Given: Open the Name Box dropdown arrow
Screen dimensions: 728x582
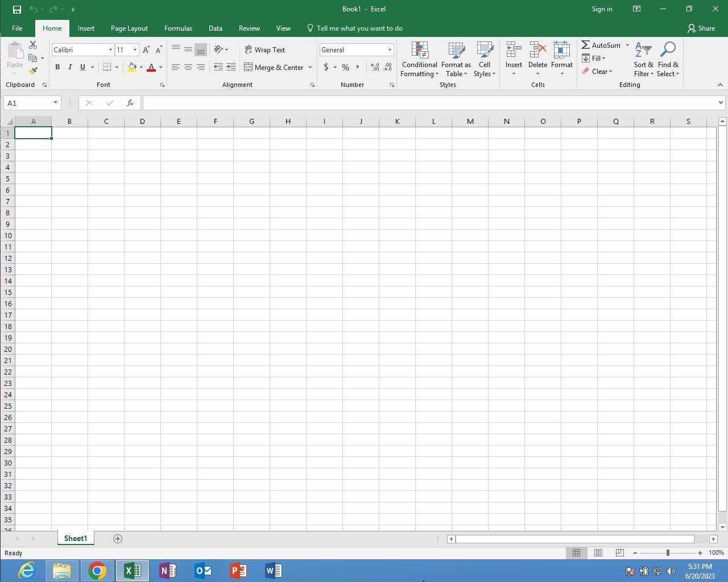Looking at the screenshot, I should (55, 103).
